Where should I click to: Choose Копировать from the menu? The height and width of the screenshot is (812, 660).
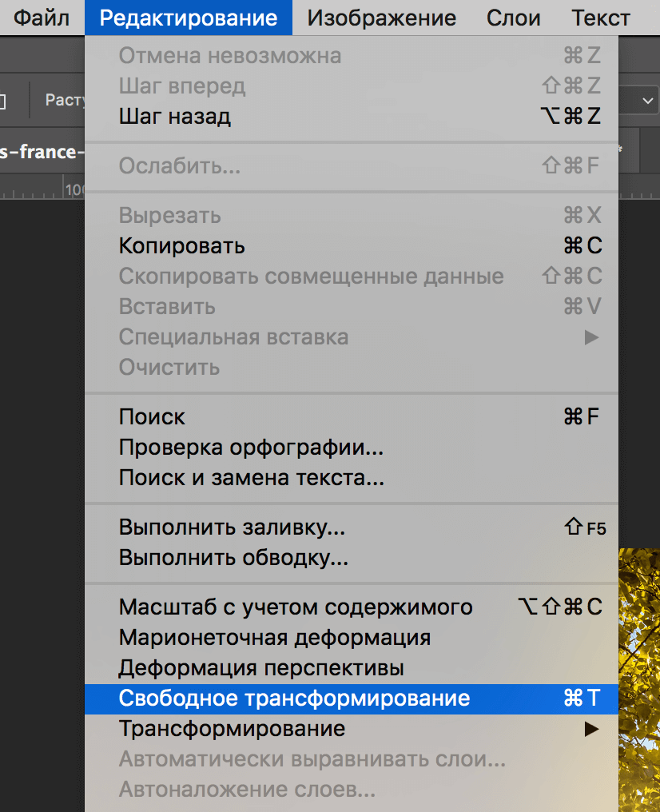(x=181, y=245)
